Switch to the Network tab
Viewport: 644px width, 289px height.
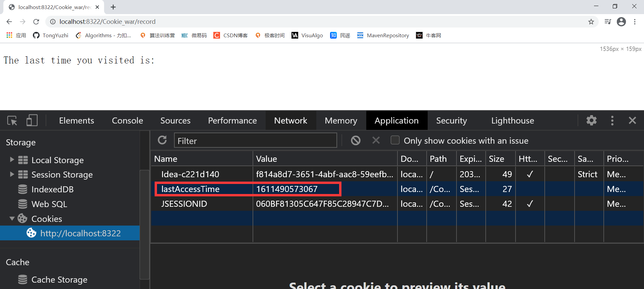pyautogui.click(x=290, y=121)
